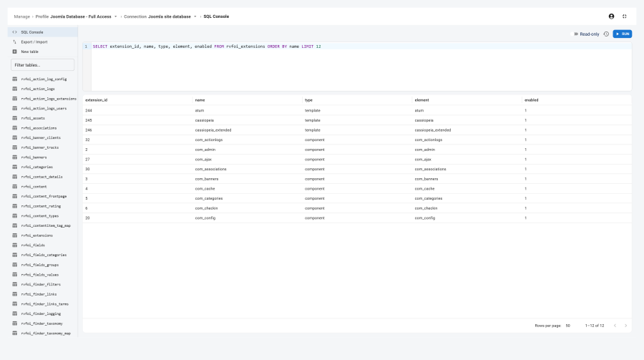
Task: Click table icon for rvfoi_associations
Action: tap(15, 128)
